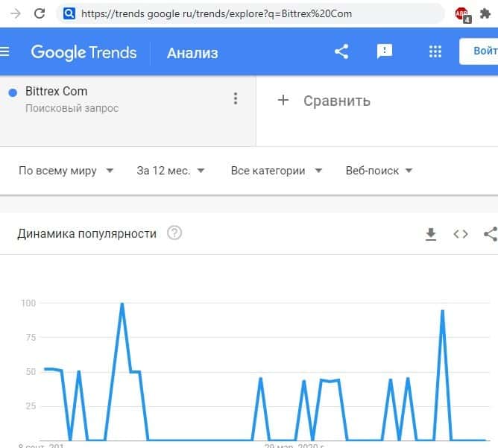498x448 pixels.
Task: Open the За 12 мес. time range dropdown
Action: click(x=171, y=171)
